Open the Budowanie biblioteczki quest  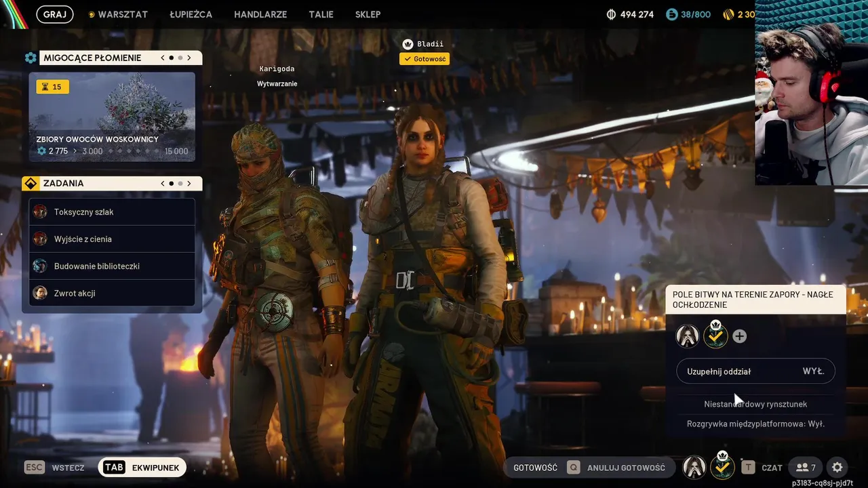pyautogui.click(x=112, y=266)
